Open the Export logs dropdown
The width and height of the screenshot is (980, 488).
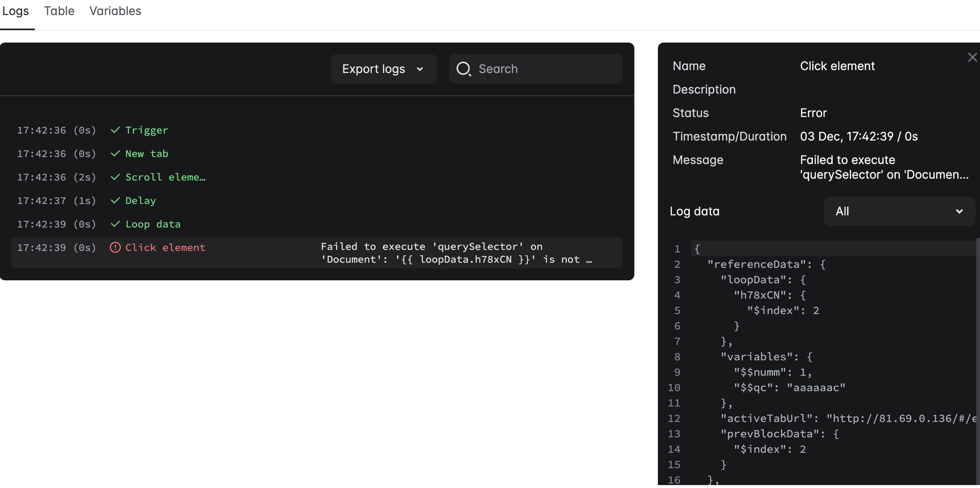[383, 69]
